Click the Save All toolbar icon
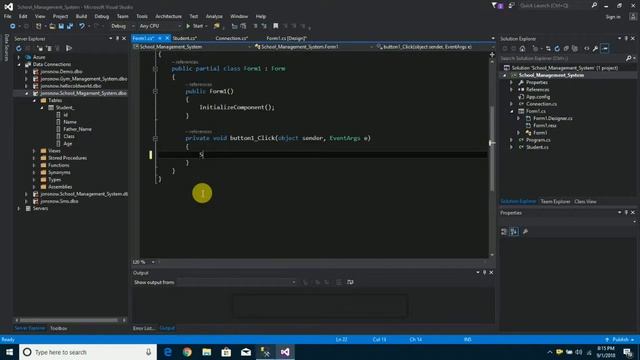This screenshot has width=640, height=360. (x=70, y=26)
